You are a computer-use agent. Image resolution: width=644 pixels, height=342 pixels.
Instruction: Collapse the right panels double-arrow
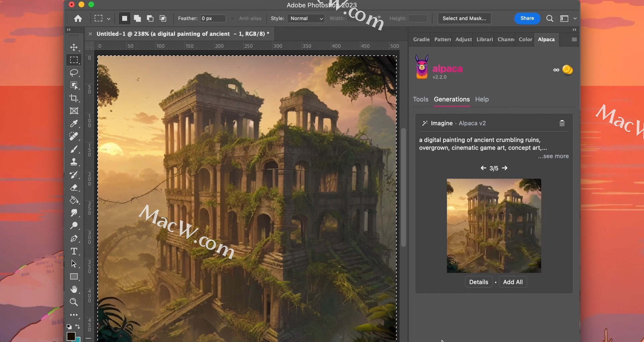(x=574, y=30)
